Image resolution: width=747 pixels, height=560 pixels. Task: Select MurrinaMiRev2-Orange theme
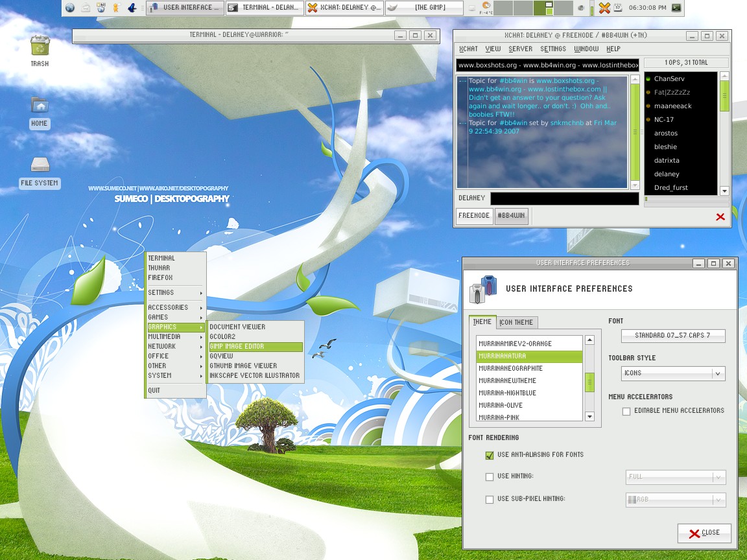[x=529, y=344]
